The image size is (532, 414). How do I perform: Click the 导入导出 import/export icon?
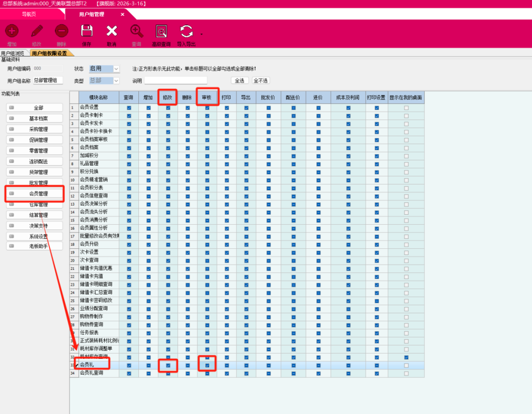pos(186,32)
